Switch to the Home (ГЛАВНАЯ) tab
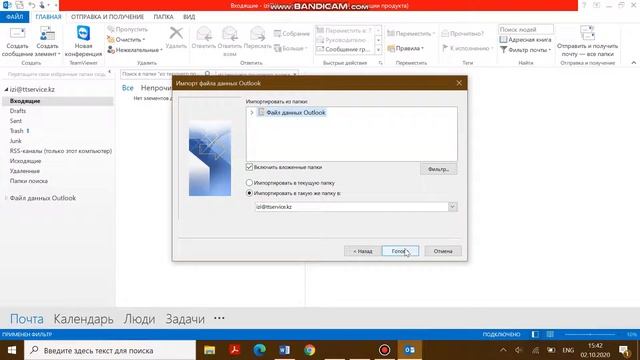This screenshot has width=640, height=360. point(48,17)
